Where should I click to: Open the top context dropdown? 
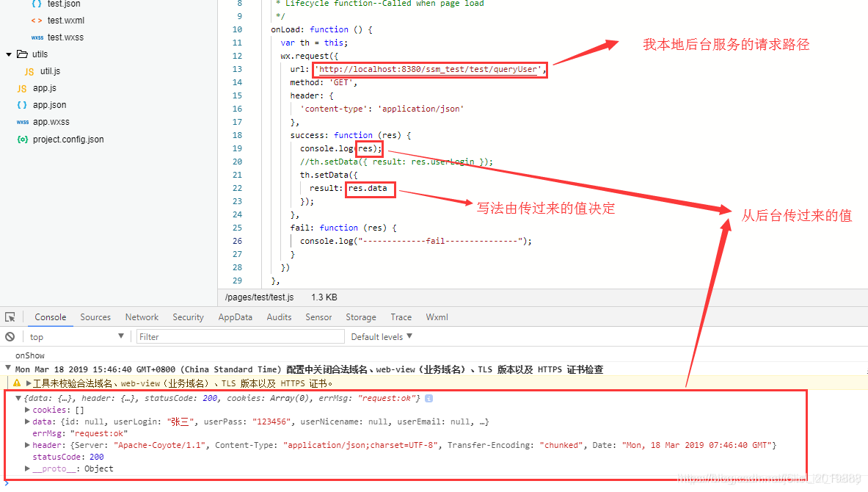click(76, 336)
